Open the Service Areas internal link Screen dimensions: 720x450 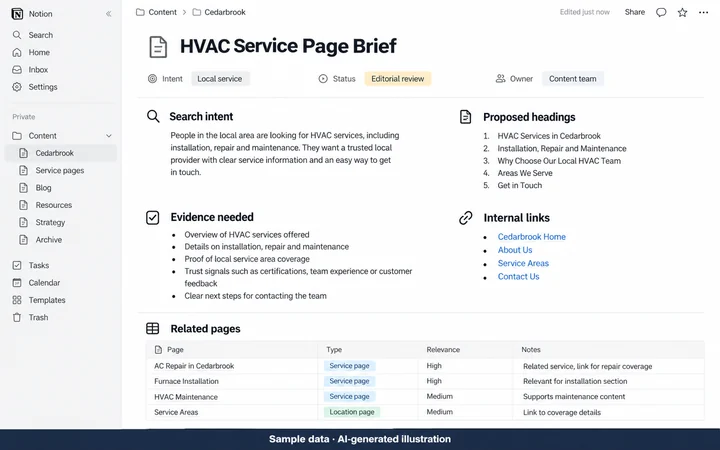tap(523, 264)
